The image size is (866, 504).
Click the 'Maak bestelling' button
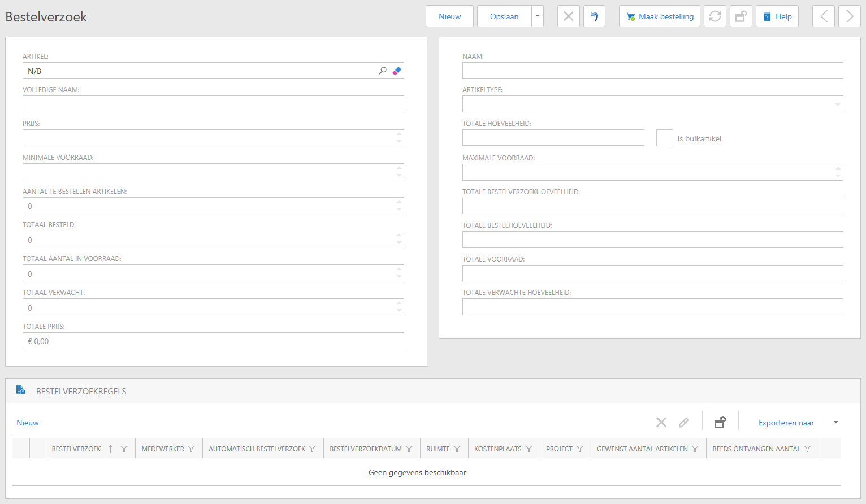click(660, 16)
